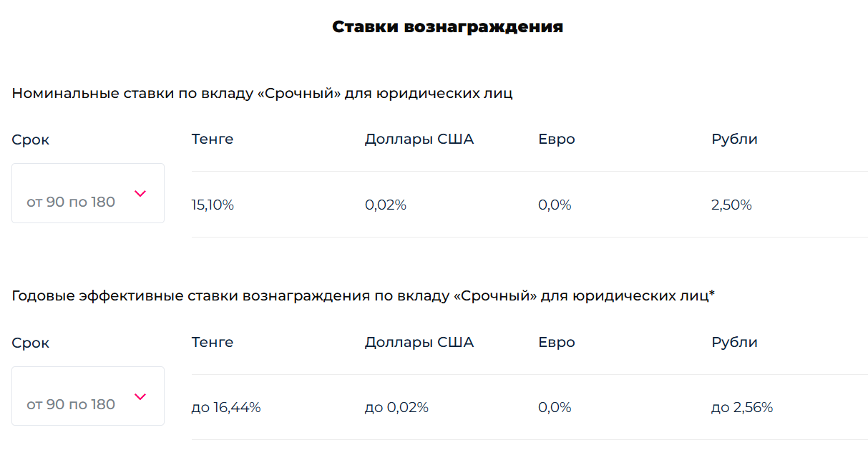Select the 'до 2,56%' effective rubles rate
868x455 pixels.
pyautogui.click(x=742, y=408)
